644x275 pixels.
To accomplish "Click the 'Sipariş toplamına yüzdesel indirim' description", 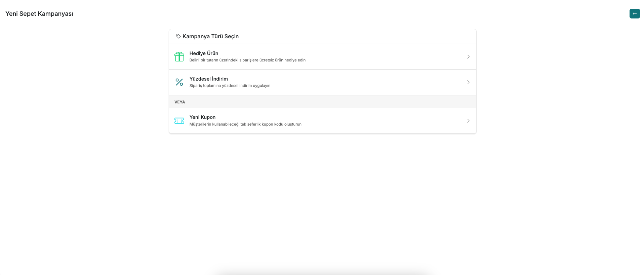I will (230, 86).
